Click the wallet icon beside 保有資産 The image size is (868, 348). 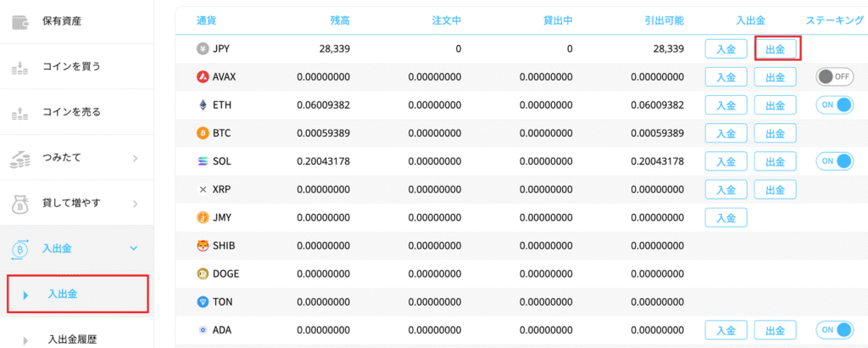(x=19, y=21)
